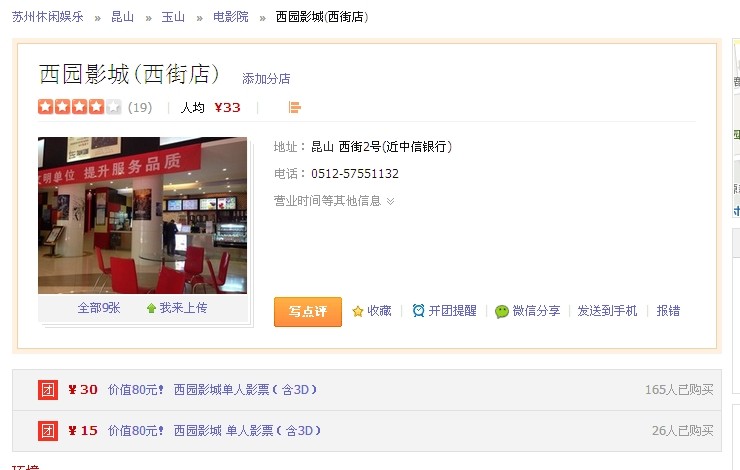Screen dimensions: 740x470
Task: Click the green upload arrow 我来上传
Action: [x=151, y=308]
